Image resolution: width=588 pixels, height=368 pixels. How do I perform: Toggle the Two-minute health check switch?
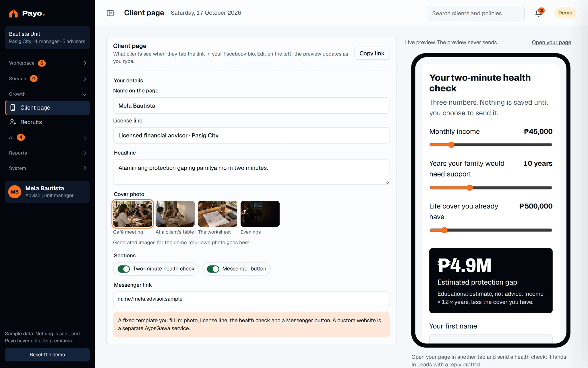[124, 269]
